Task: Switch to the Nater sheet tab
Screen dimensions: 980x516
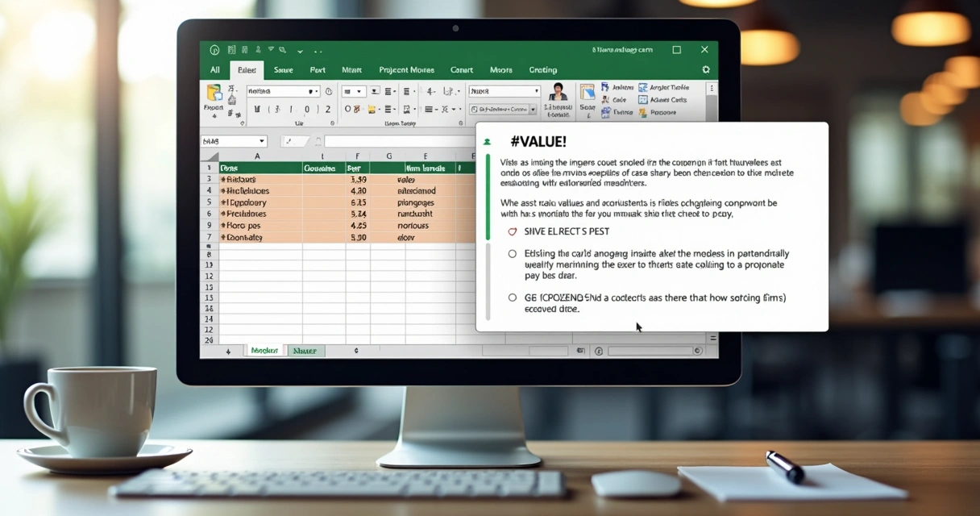Action: (305, 351)
